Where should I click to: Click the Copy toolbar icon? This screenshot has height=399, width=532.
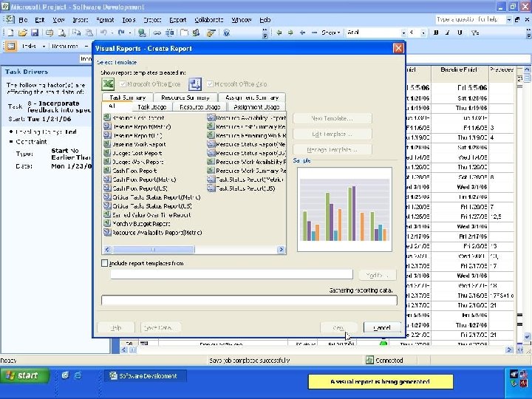click(x=76, y=33)
